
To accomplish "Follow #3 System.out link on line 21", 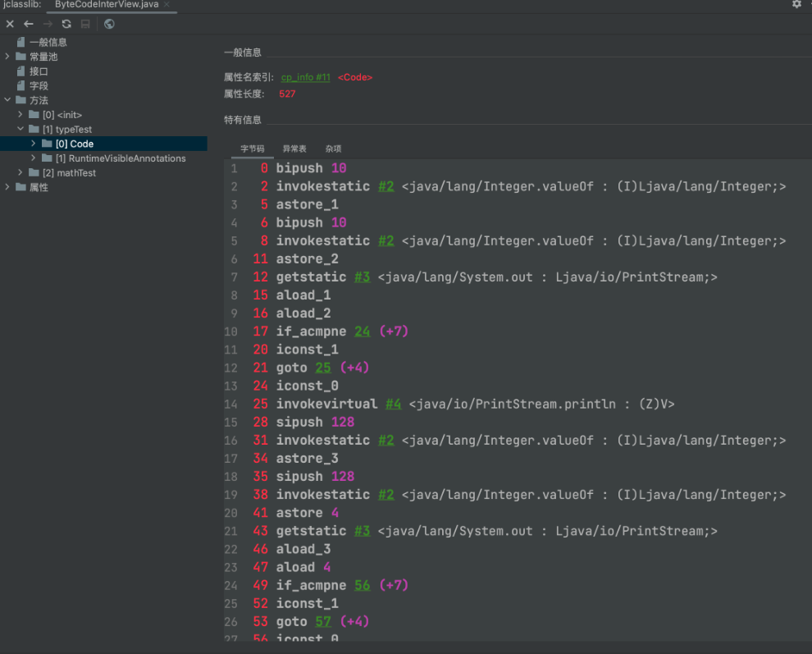I will click(362, 531).
